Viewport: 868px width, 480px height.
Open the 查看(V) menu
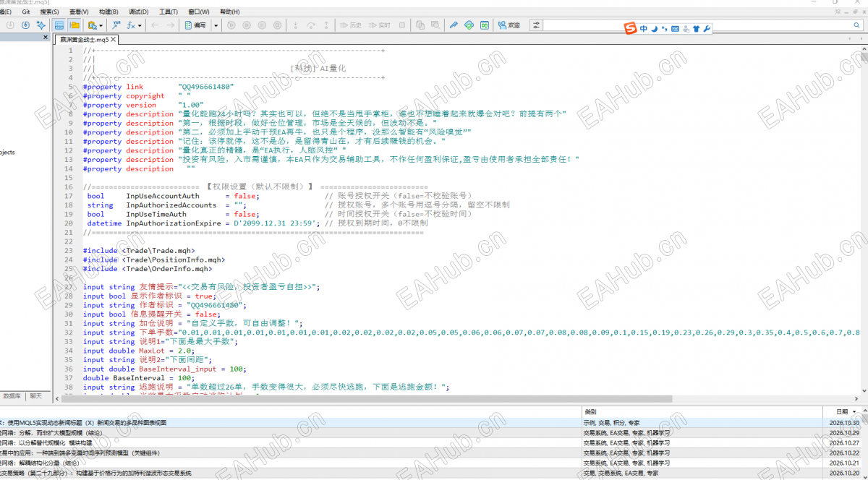pyautogui.click(x=79, y=12)
